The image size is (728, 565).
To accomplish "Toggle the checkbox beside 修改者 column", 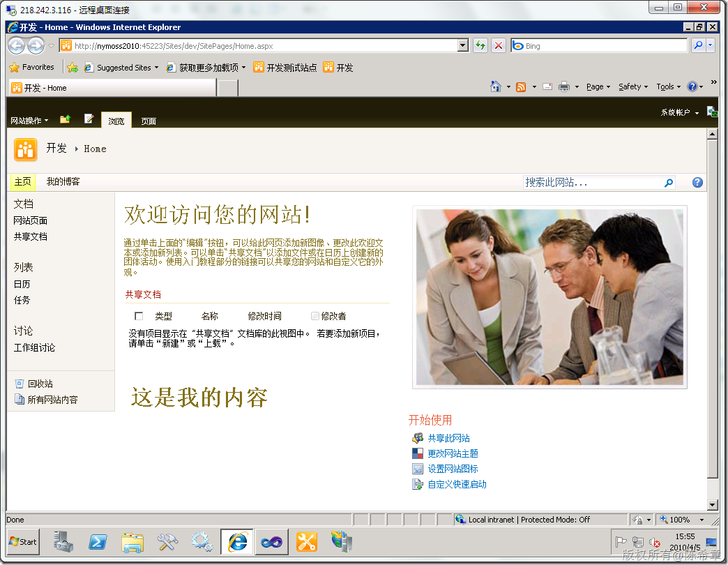I will [x=314, y=316].
